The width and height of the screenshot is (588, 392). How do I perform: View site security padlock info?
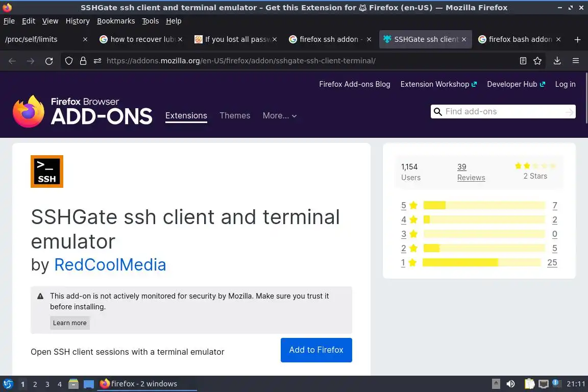[x=83, y=61]
